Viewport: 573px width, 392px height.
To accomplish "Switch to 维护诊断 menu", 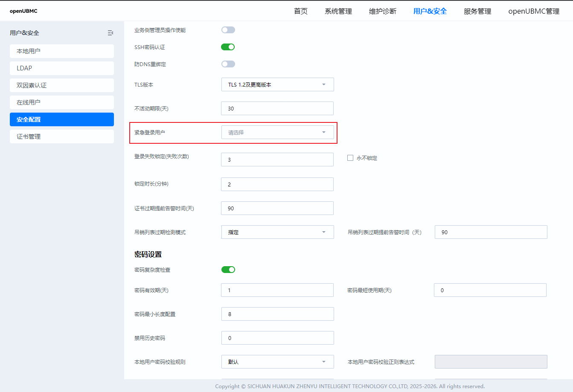I will click(x=383, y=11).
